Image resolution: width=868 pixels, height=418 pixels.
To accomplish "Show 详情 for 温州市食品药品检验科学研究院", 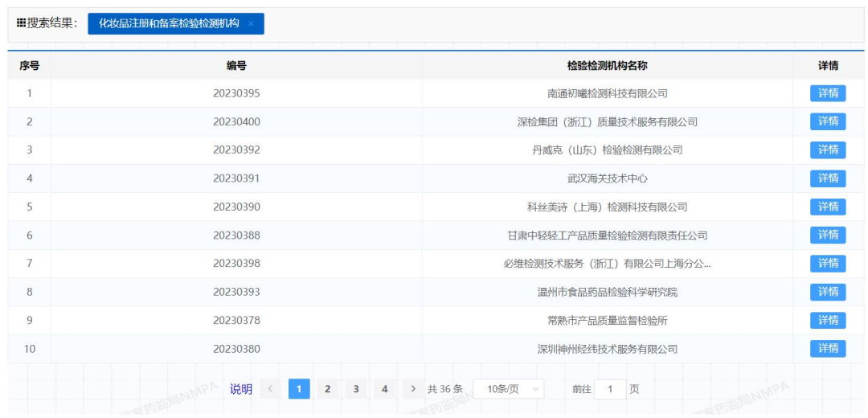I will click(828, 292).
